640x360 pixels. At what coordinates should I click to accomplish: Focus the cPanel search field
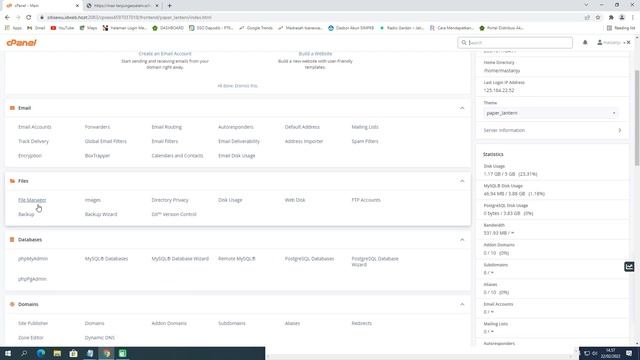pyautogui.click(x=515, y=42)
